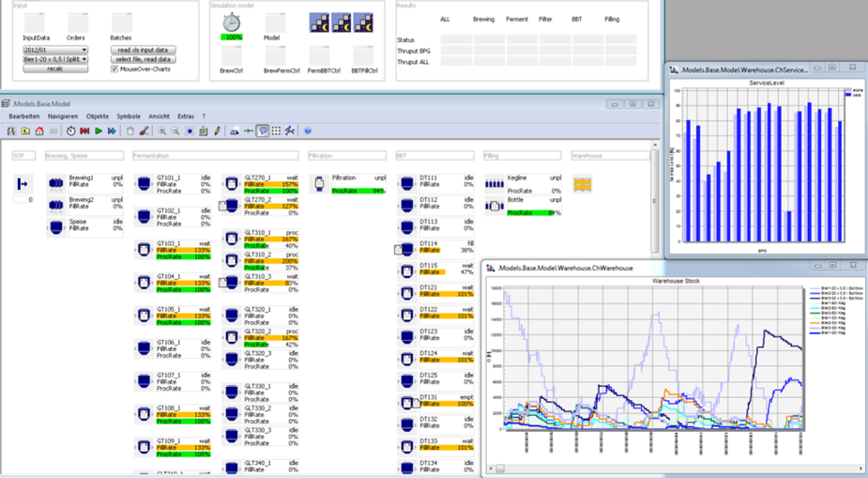Open the Navigieren menu
The height and width of the screenshot is (478, 868).
[63, 116]
